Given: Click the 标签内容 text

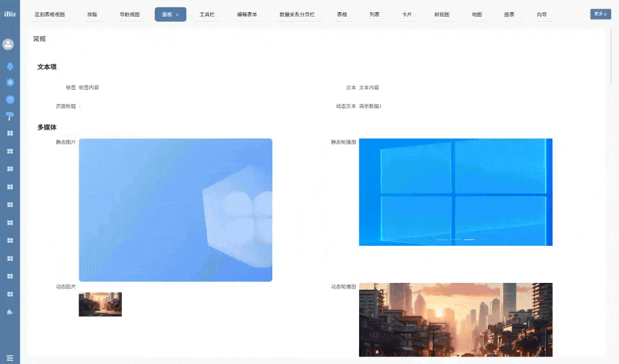Looking at the screenshot, I should click(89, 88).
